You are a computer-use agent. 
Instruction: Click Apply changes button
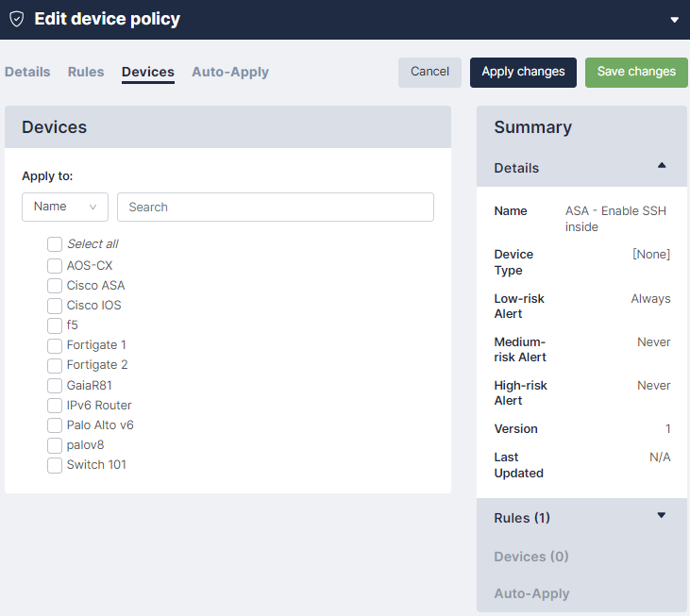(x=523, y=73)
